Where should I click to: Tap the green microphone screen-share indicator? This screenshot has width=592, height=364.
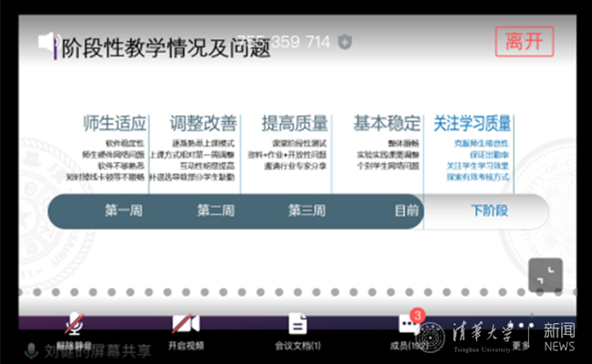coord(32,350)
